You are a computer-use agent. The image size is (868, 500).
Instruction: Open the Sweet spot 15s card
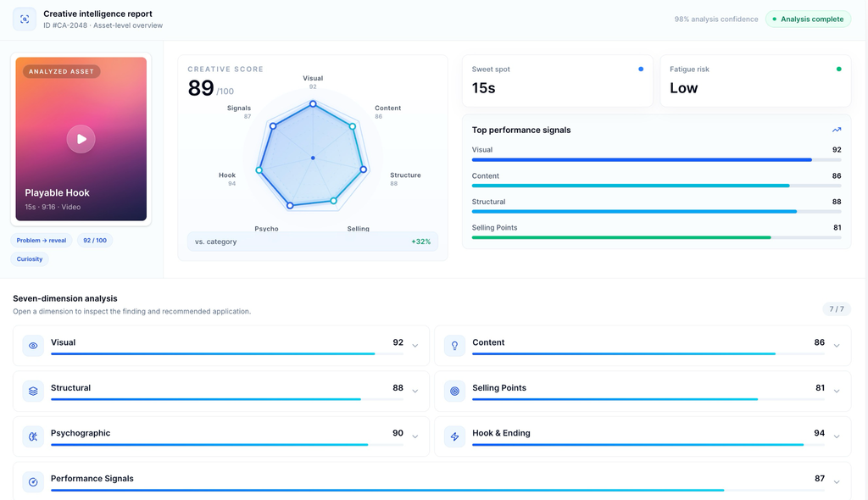(x=558, y=81)
